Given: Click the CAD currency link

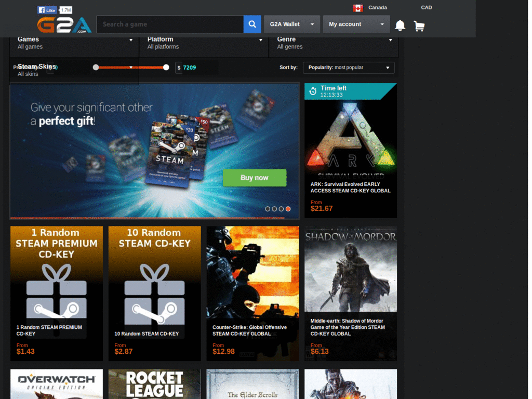Looking at the screenshot, I should 427,7.
